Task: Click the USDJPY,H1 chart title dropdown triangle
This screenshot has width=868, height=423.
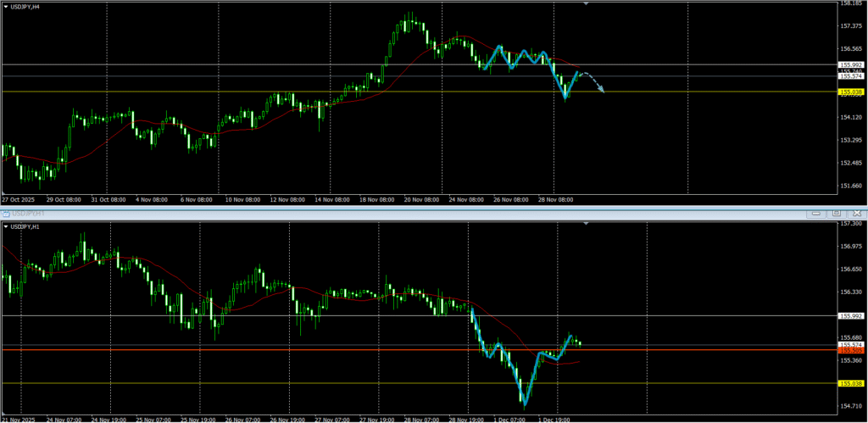Action: (x=8, y=226)
